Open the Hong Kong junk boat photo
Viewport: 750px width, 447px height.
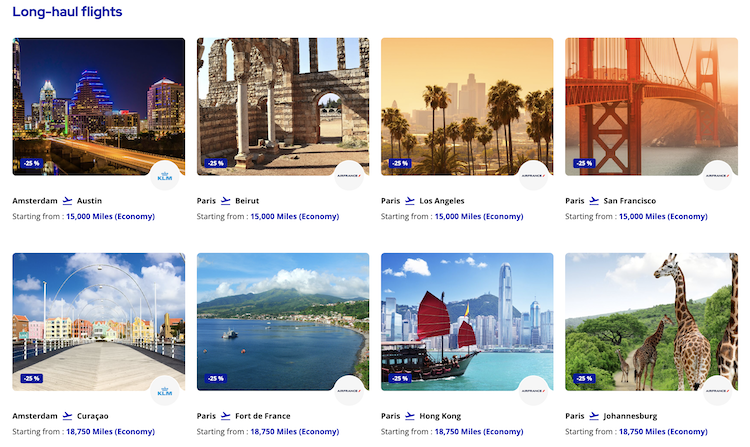467,322
